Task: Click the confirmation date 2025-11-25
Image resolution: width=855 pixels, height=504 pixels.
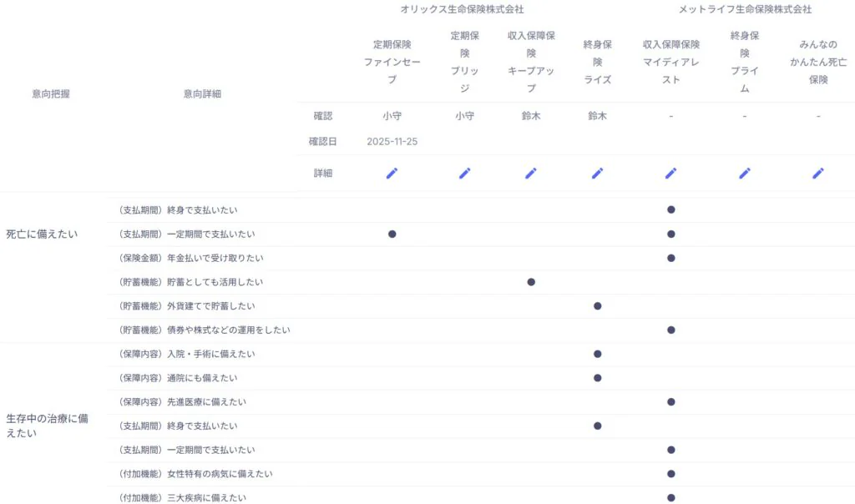Action: pyautogui.click(x=392, y=142)
